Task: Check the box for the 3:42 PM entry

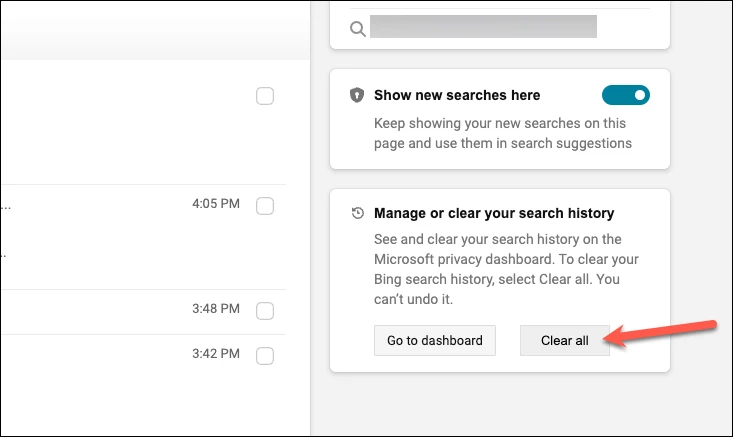Action: click(265, 356)
